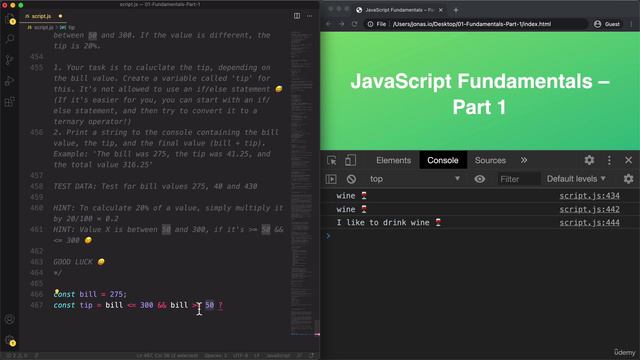This screenshot has width=640, height=360.
Task: Open a new Chrome tab
Action: point(456,10)
